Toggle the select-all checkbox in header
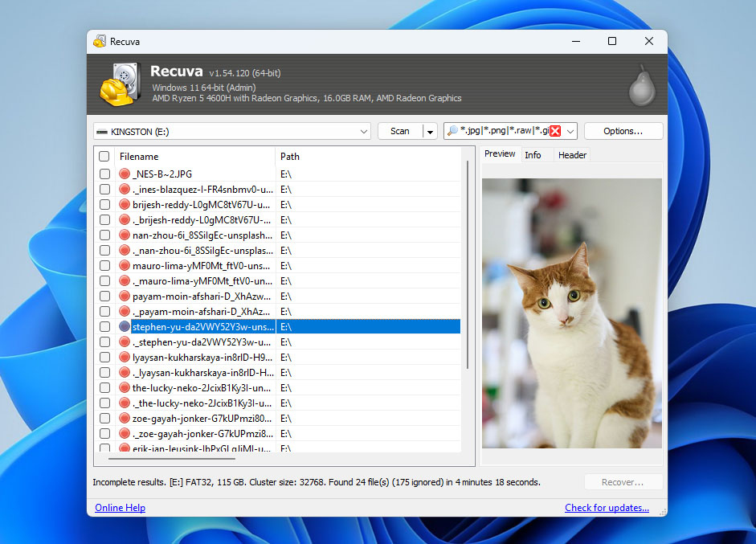This screenshot has width=756, height=544. click(104, 157)
